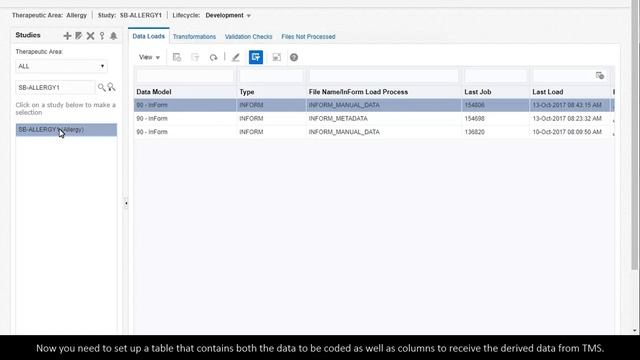Switch to the Transformations tab
The image size is (640, 360).
(194, 37)
